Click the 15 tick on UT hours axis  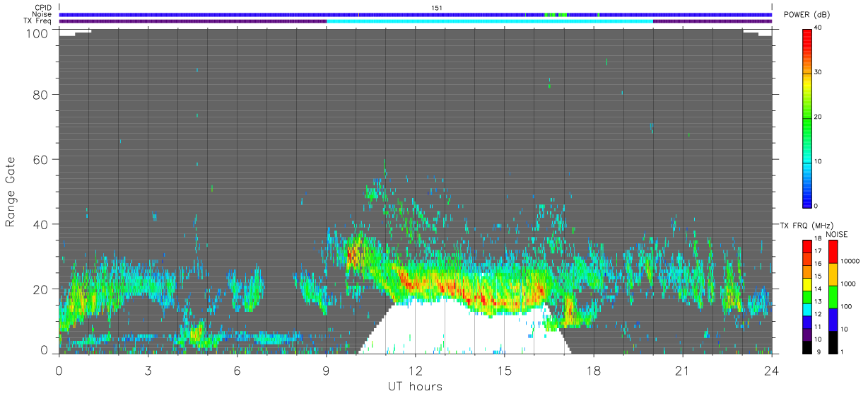coord(504,370)
